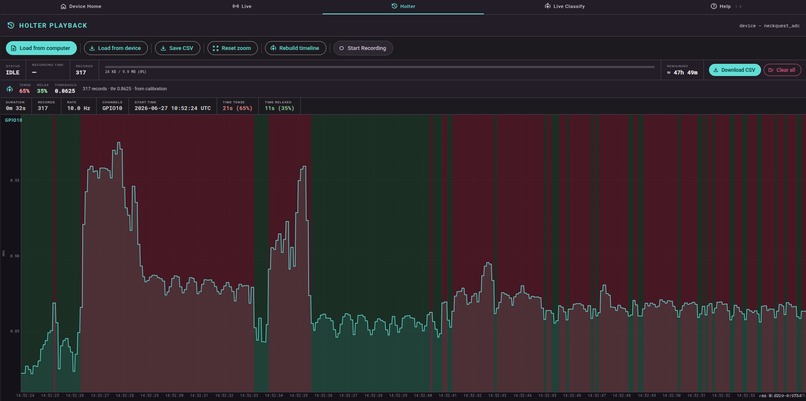This screenshot has height=401, width=806.
Task: Click the Rebuild timeline icon
Action: point(273,48)
